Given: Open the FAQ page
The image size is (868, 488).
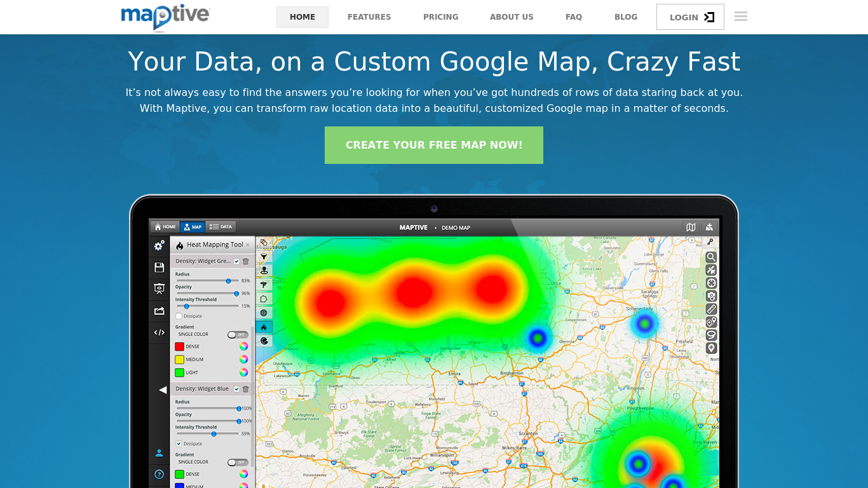Looking at the screenshot, I should click(574, 17).
